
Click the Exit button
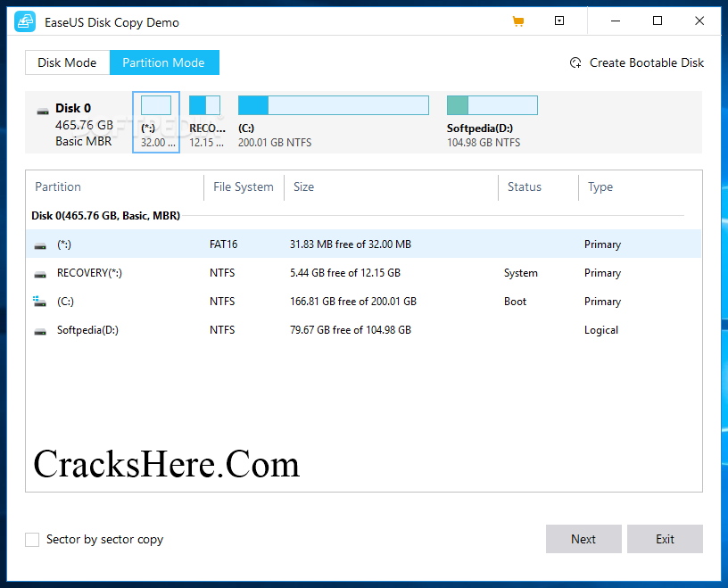(665, 539)
